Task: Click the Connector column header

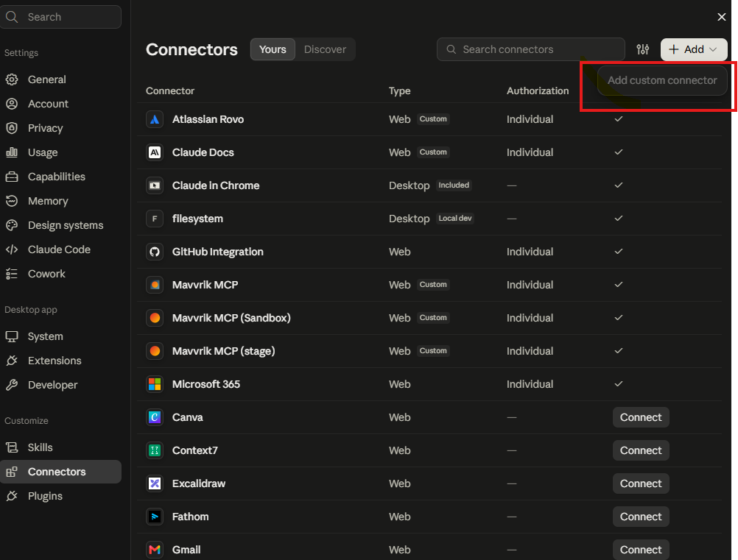Action: click(170, 91)
